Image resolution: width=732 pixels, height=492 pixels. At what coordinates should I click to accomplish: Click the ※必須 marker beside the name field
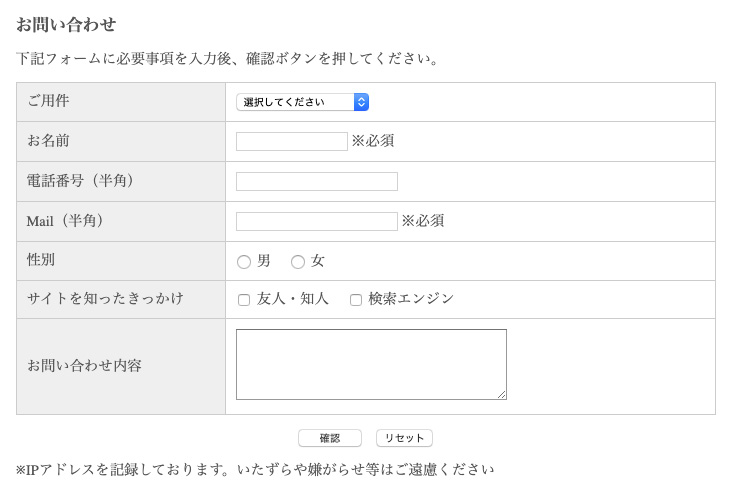(373, 141)
